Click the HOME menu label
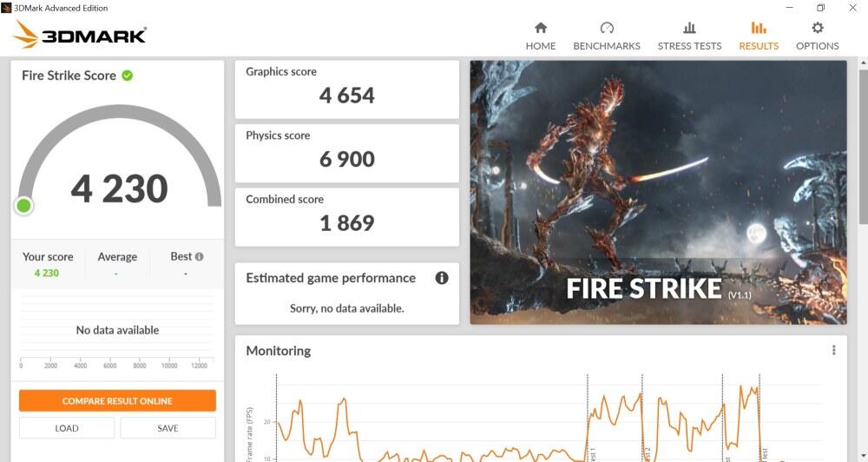 (x=540, y=46)
